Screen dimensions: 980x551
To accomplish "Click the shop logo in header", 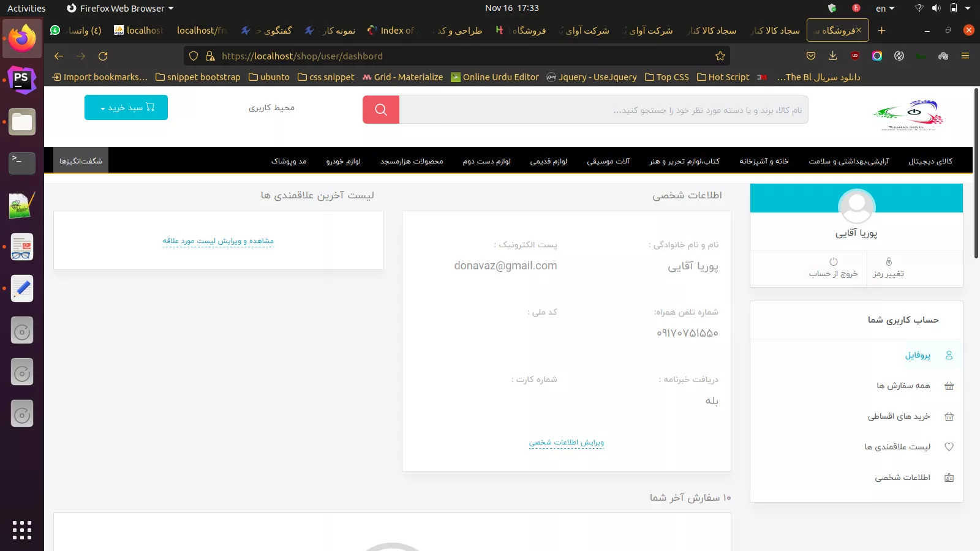I will click(908, 115).
